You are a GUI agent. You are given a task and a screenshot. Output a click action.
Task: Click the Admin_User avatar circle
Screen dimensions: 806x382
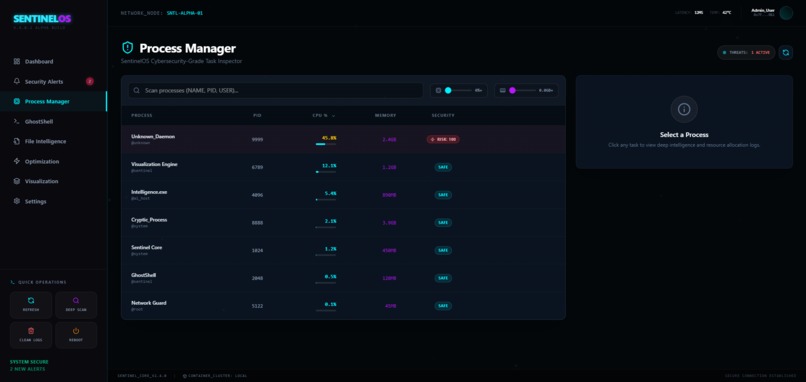(786, 13)
